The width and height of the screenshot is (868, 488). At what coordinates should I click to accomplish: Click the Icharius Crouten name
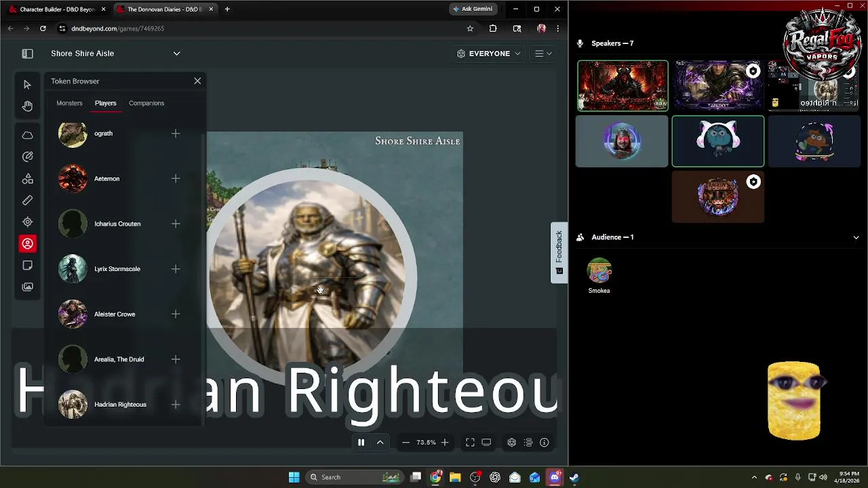point(117,224)
